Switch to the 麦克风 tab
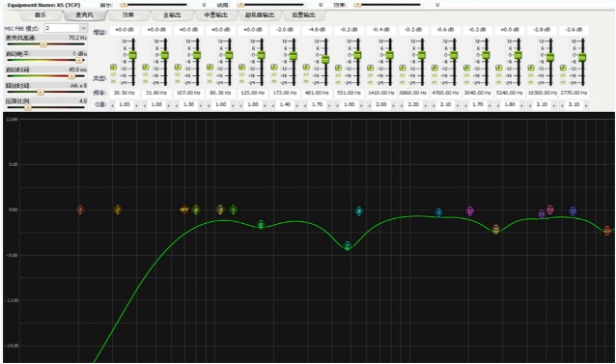The image size is (616, 364). (x=84, y=14)
